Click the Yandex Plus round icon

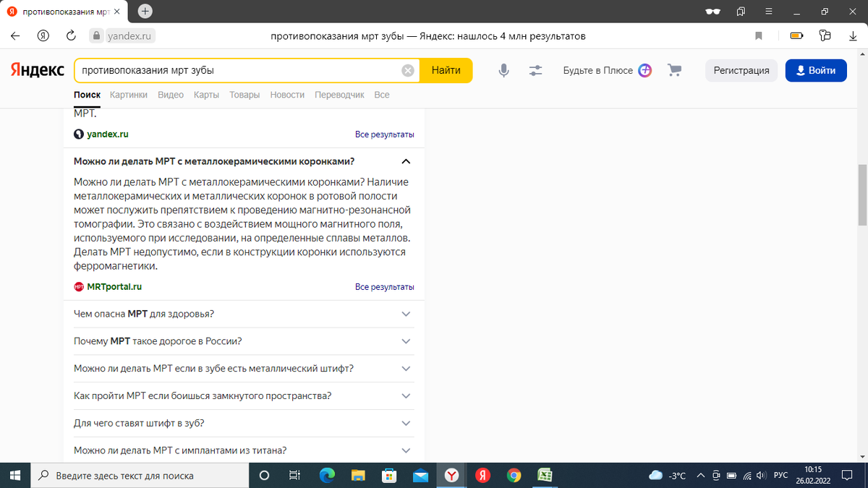(645, 70)
